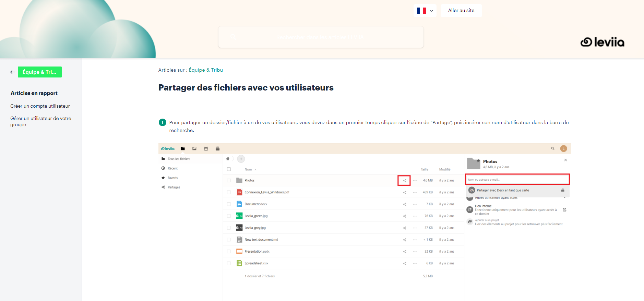Follow the Équipe & Tribu breadcrumb link
The height and width of the screenshot is (301, 644).
206,70
